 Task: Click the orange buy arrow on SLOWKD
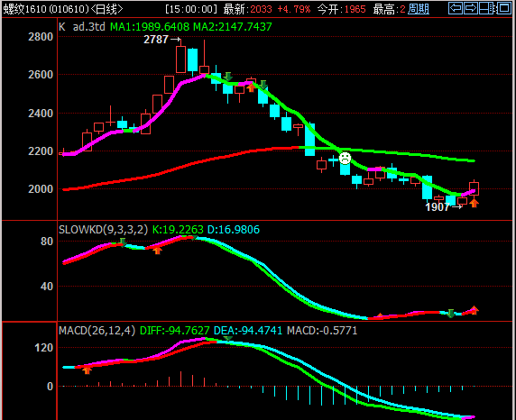(157, 251)
